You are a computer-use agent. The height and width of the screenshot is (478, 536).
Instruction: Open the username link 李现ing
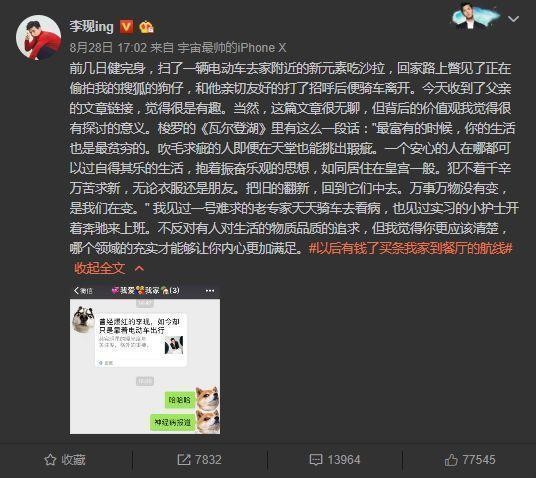point(91,26)
